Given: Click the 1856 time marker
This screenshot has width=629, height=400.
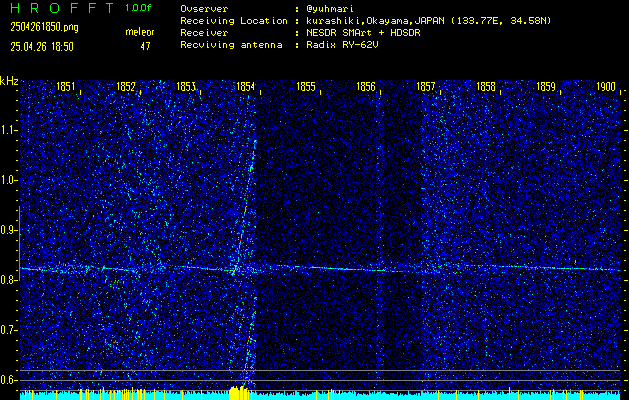Looking at the screenshot, I should coord(366,87).
